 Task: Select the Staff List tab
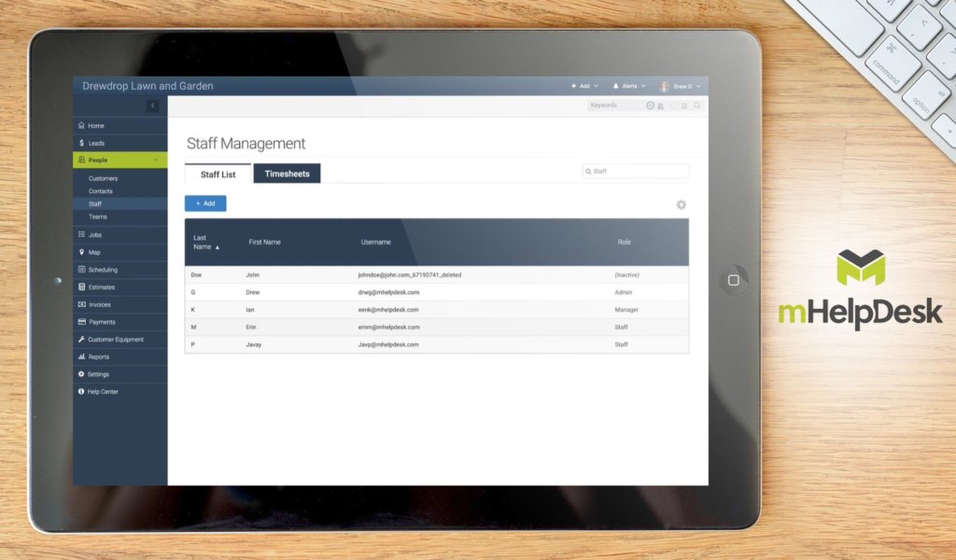point(218,175)
